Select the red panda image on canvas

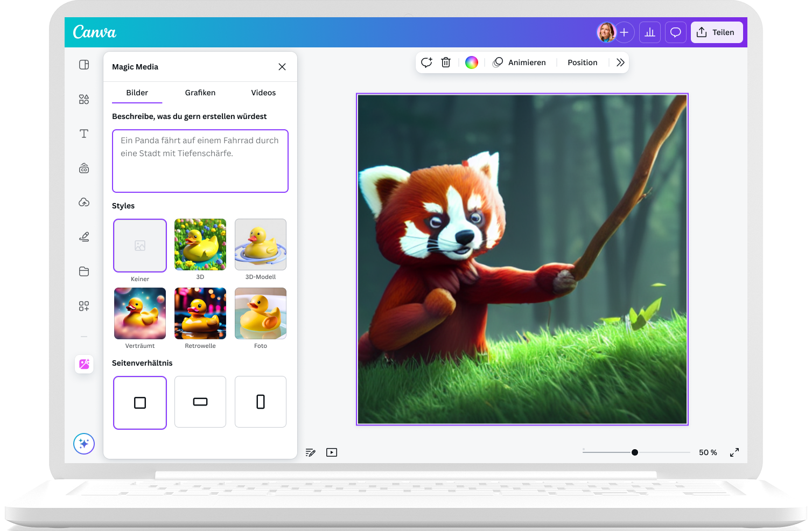[x=522, y=260]
